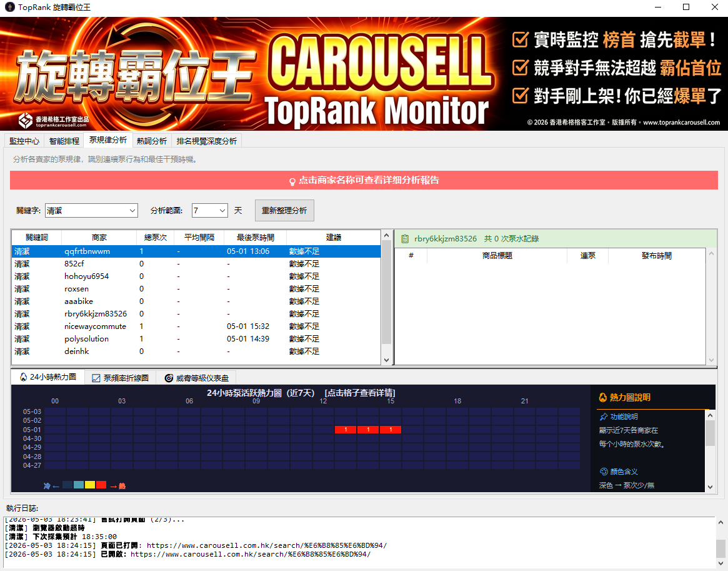Click merchant table scrollbar down arrow
This screenshot has height=571, width=728.
386,360
